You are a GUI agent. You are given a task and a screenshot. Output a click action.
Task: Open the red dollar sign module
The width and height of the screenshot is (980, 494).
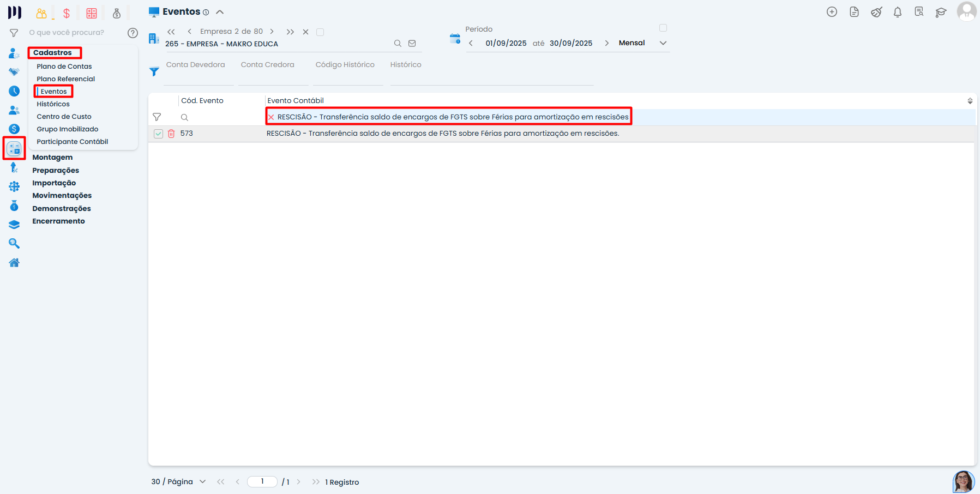67,13
